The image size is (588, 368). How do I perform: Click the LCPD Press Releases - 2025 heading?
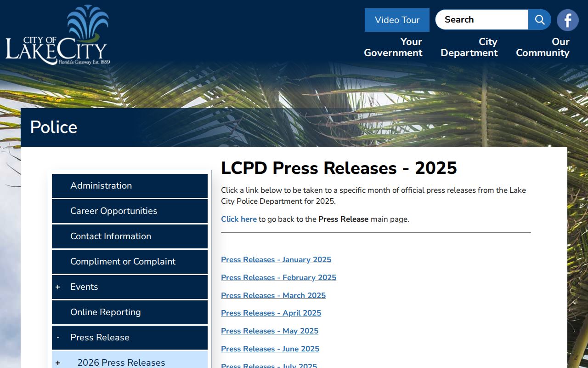339,168
